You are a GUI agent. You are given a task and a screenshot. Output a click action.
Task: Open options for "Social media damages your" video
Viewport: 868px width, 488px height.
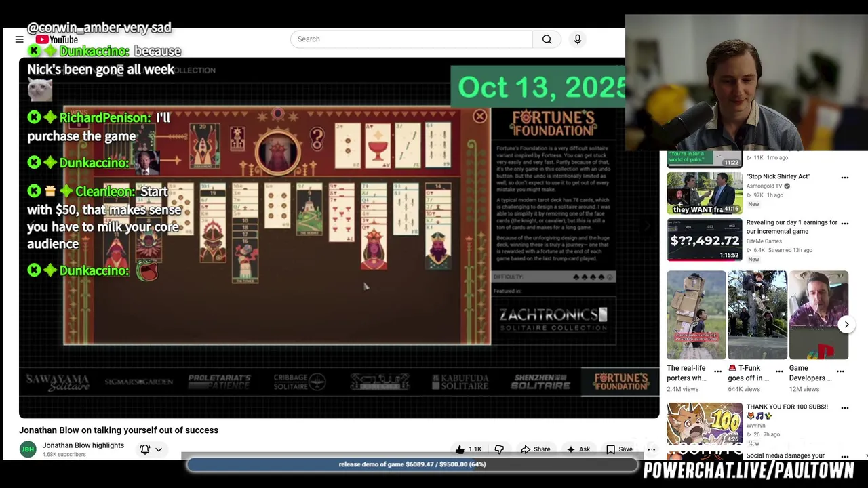point(845,456)
